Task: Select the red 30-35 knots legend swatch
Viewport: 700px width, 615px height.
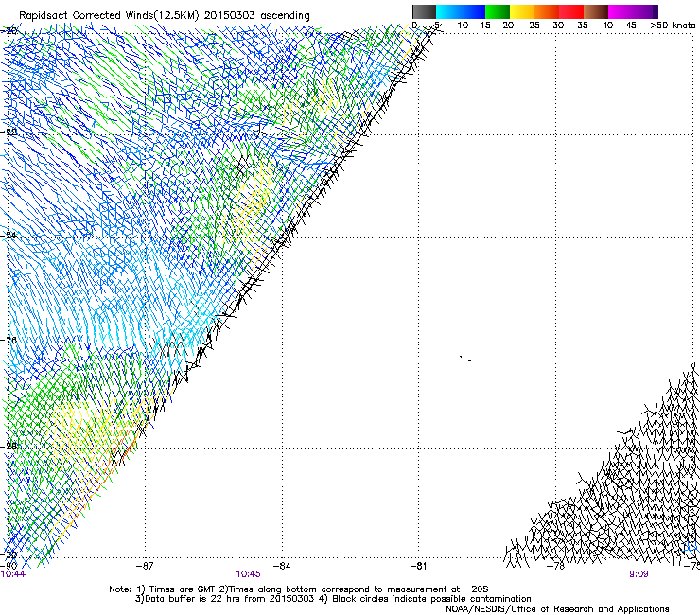Action: 571,11
